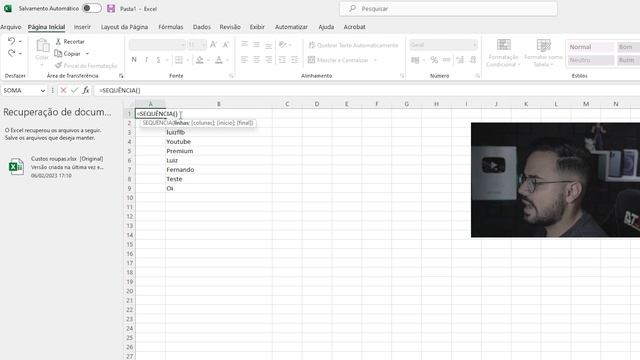Open Mesclar e Centralizar dropdown arrow
This screenshot has height=360, width=640.
(375, 60)
